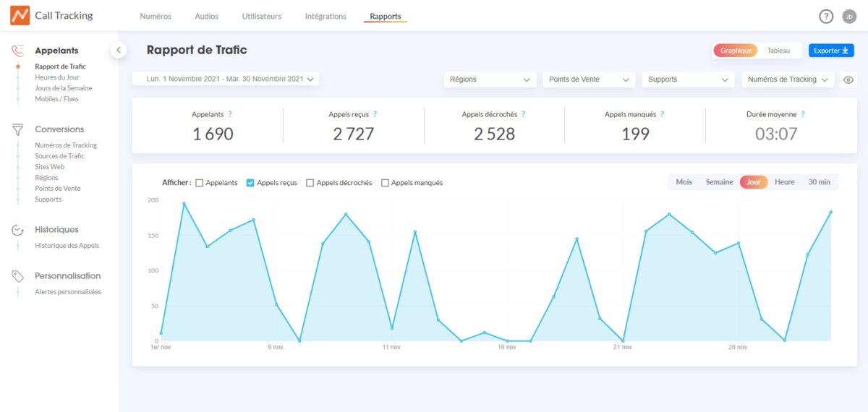The width and height of the screenshot is (868, 412).
Task: Click the Personnalisation tag icon
Action: tap(18, 276)
